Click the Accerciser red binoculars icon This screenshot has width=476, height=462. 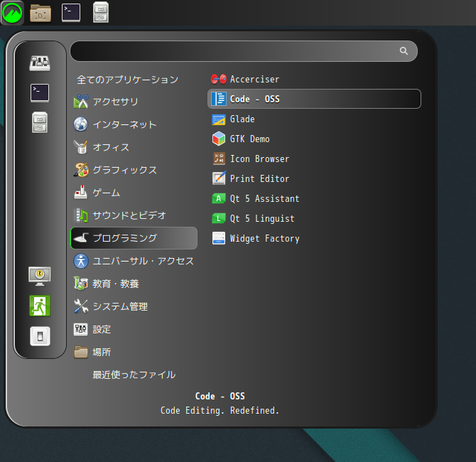219,79
